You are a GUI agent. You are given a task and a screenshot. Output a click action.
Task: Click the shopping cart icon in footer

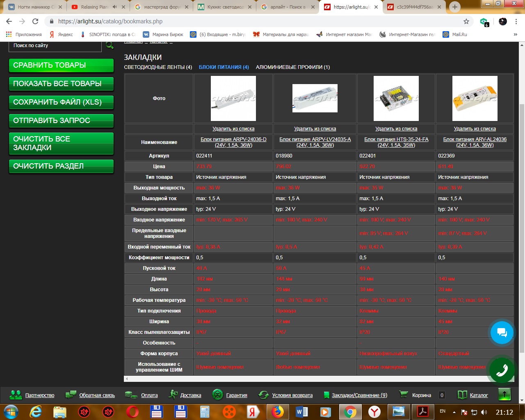(404, 395)
